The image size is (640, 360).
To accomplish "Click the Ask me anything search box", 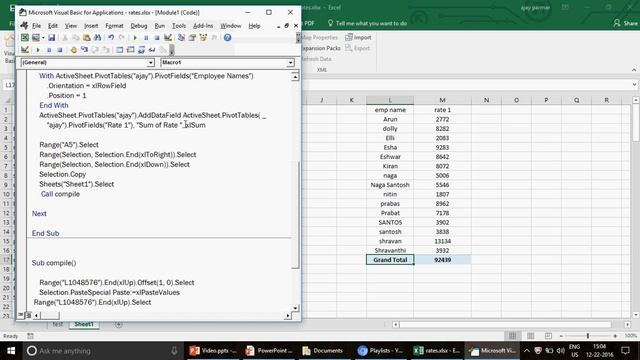I will pos(102,351).
